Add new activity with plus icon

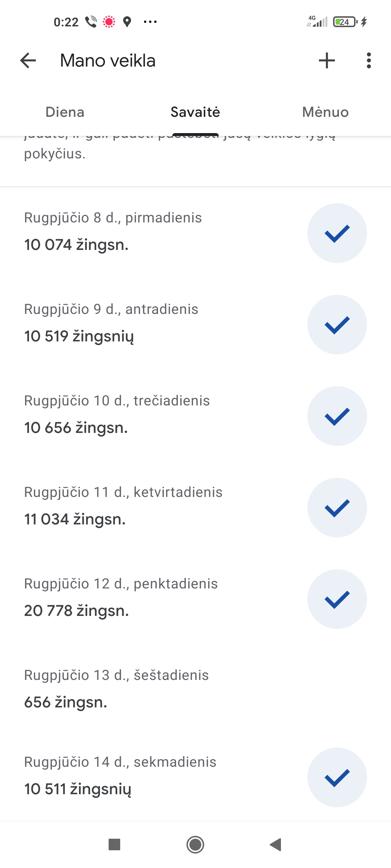pos(327,60)
